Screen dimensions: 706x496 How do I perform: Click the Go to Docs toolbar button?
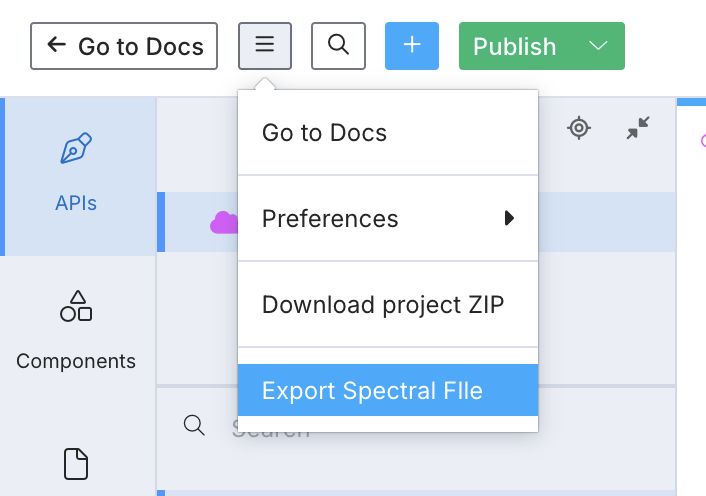point(124,46)
